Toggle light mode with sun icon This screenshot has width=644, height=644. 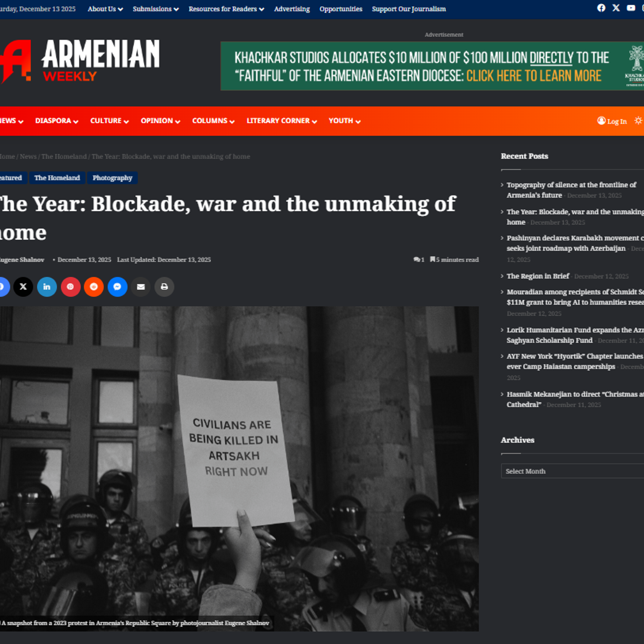tap(638, 120)
